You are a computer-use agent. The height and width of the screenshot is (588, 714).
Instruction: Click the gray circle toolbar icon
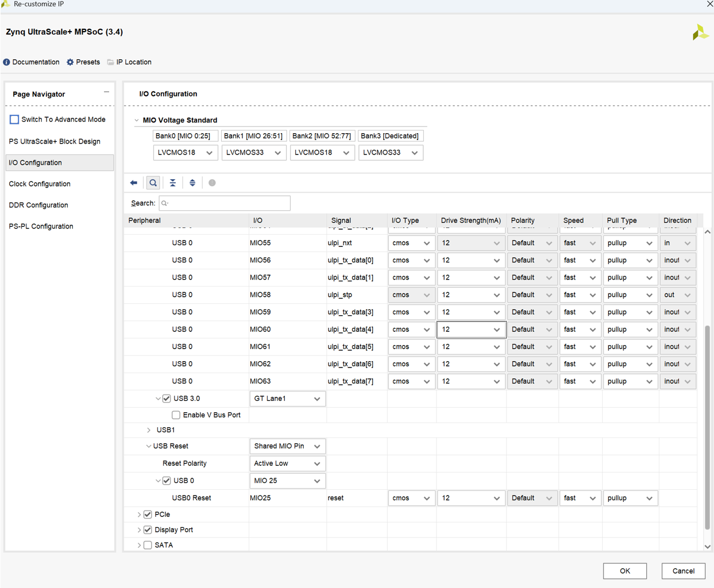click(x=212, y=183)
